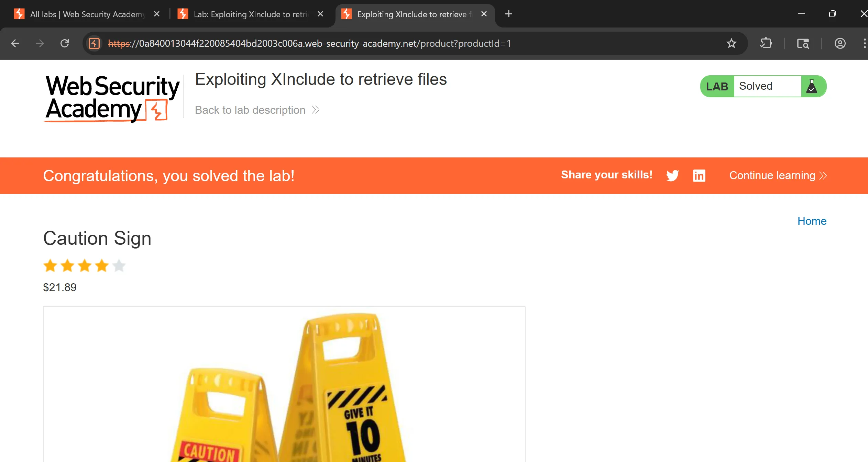The width and height of the screenshot is (868, 462).
Task: Click the Home link
Action: 812,221
